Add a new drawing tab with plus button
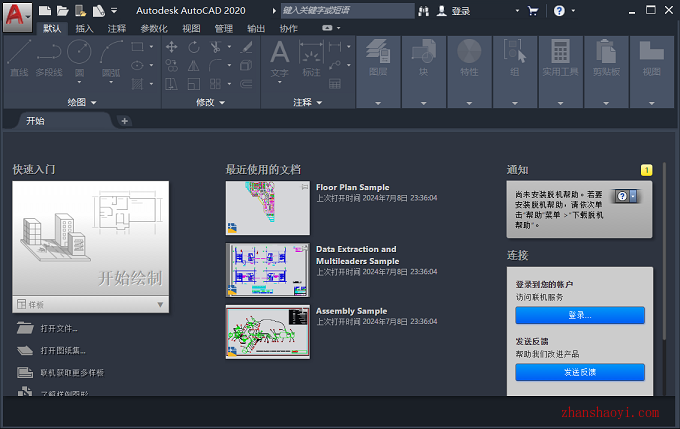The image size is (680, 429). [124, 121]
